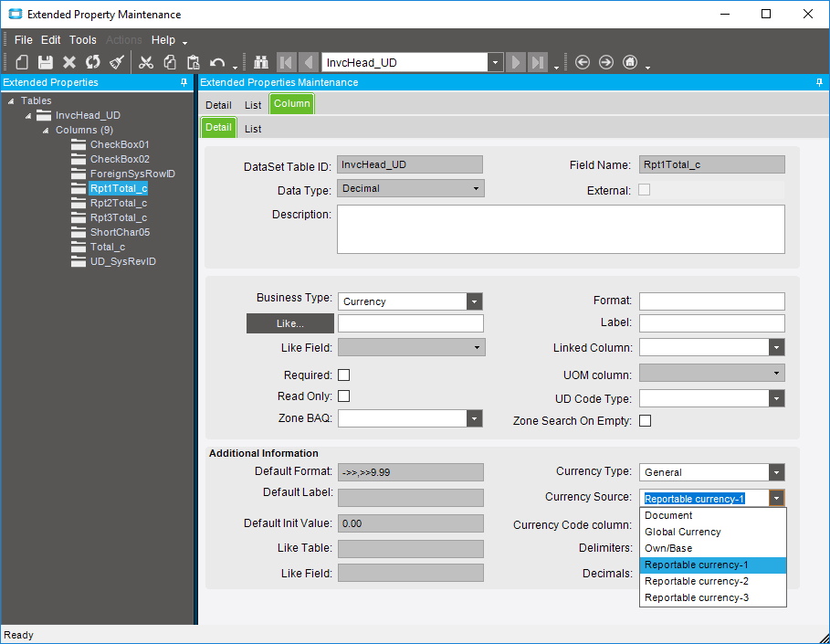Click the Cut scissors icon

[x=146, y=62]
